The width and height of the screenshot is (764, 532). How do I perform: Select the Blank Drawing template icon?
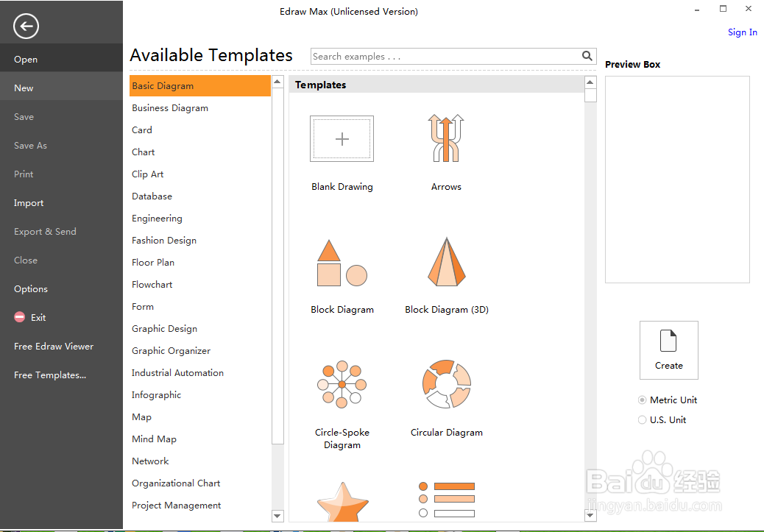(342, 139)
